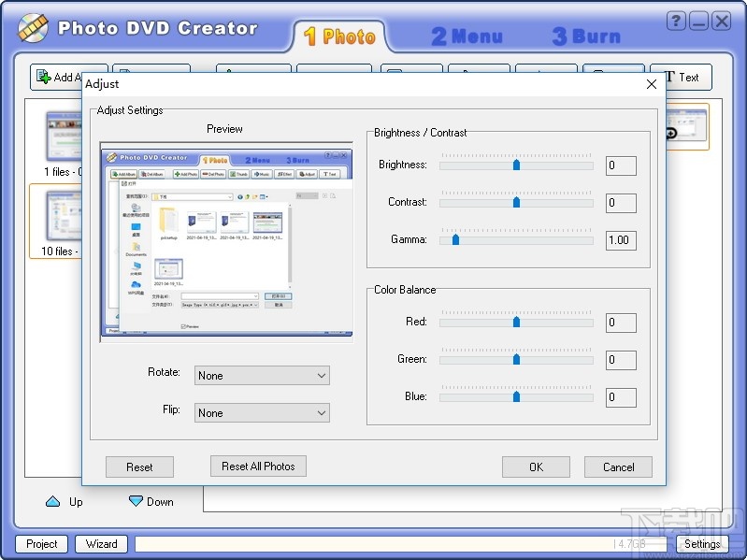
Task: Click the Contrast value field
Action: 621,203
